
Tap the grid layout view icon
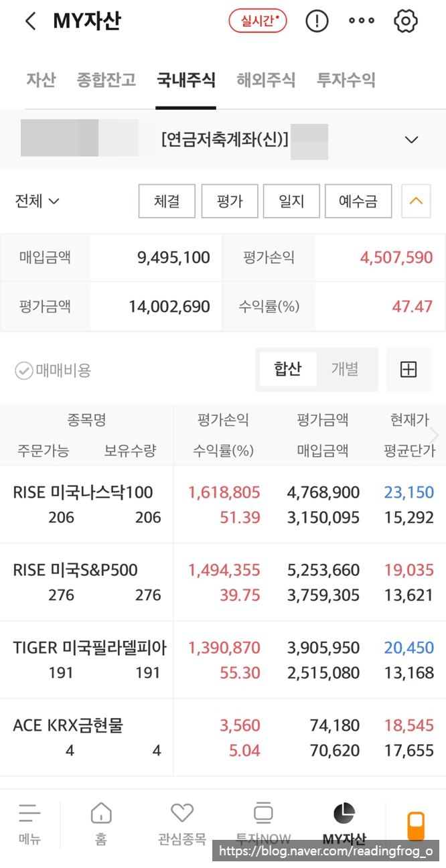tap(408, 369)
